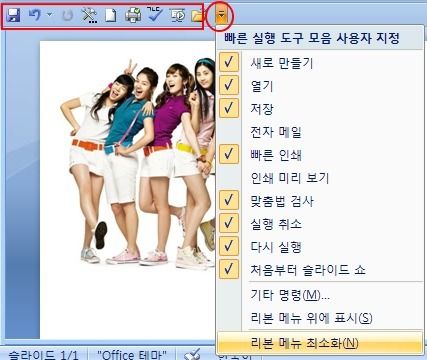Uncheck 처음부터 슬라이드 쇼 menu item
Viewport: 427px width, 360px height.
(319, 269)
